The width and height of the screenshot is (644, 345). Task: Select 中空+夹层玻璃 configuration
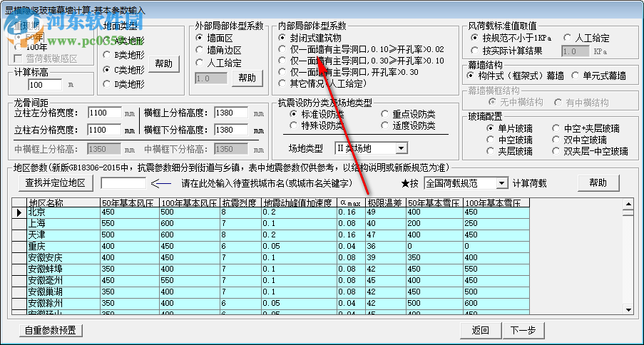pyautogui.click(x=586, y=128)
